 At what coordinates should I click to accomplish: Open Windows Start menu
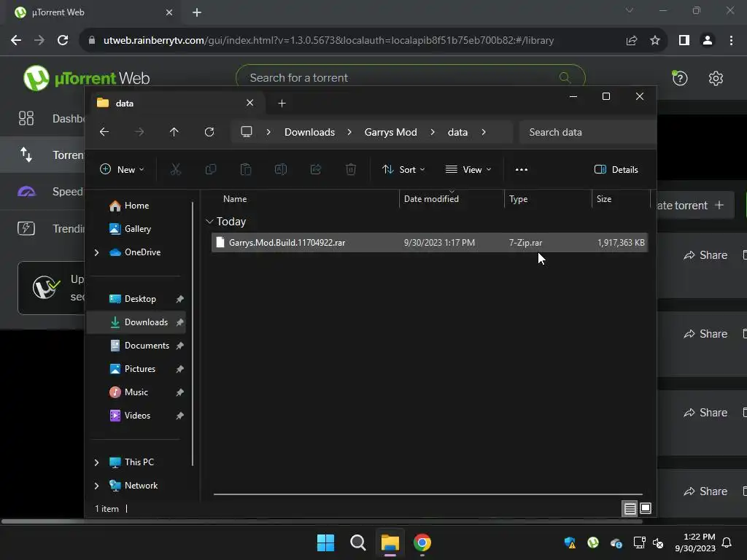point(326,542)
